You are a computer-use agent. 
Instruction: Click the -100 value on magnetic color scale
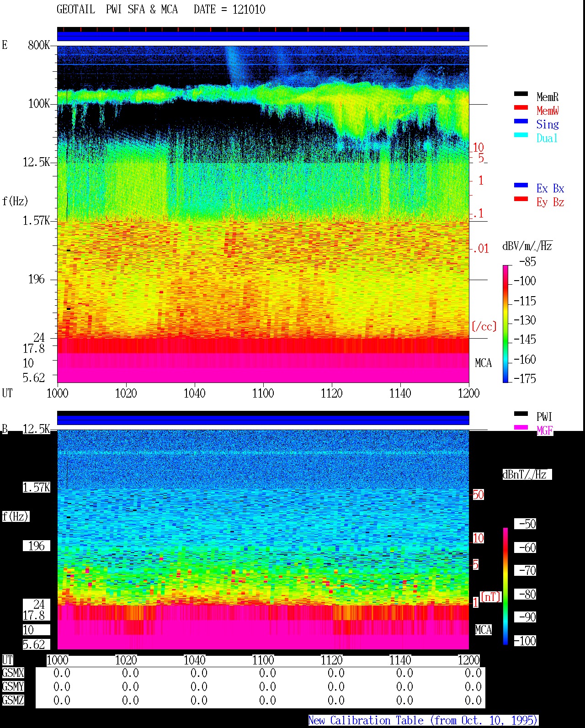click(525, 641)
